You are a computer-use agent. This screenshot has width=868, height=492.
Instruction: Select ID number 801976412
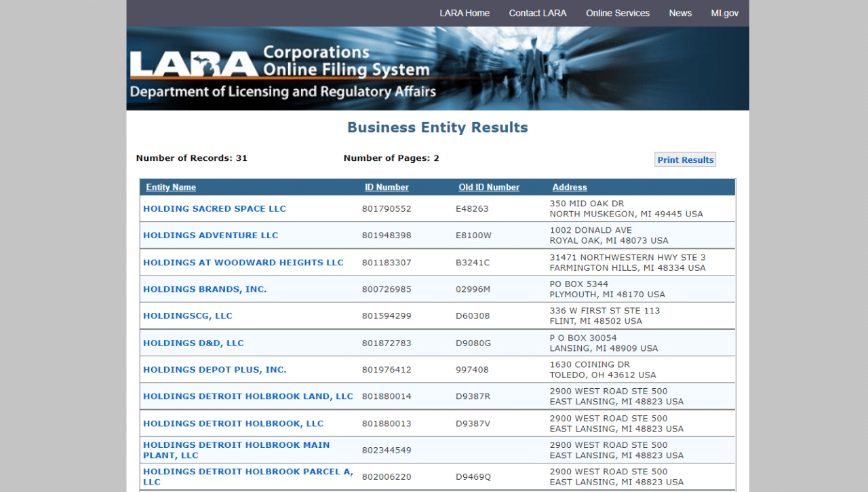pos(387,370)
